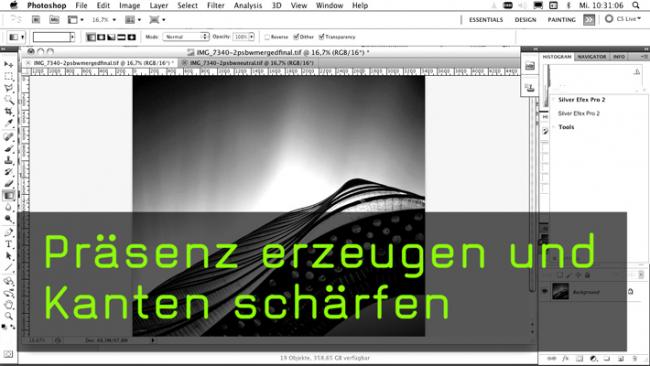This screenshot has width=650, height=366.
Task: Select the Eraser tool
Action: [8, 183]
